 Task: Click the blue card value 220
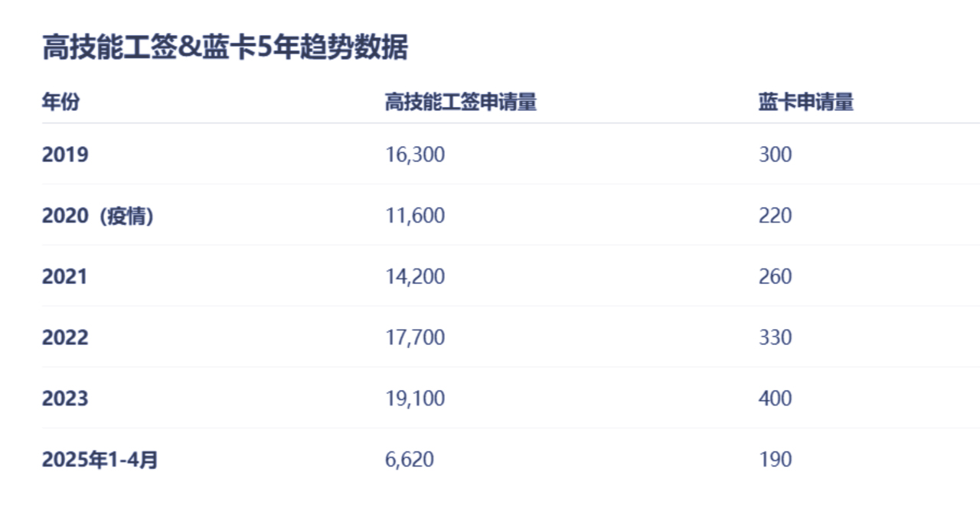[x=776, y=216]
